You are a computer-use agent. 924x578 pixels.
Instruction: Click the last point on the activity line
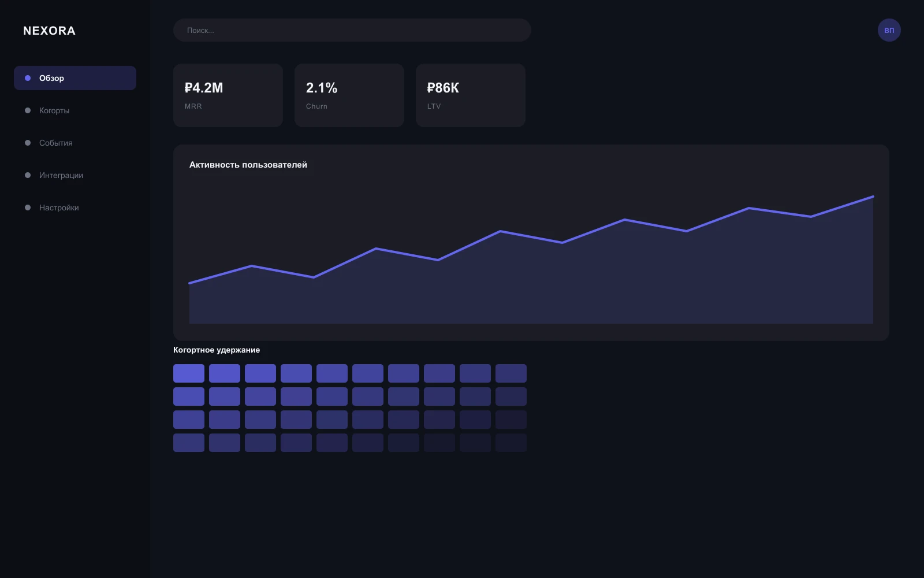click(873, 197)
